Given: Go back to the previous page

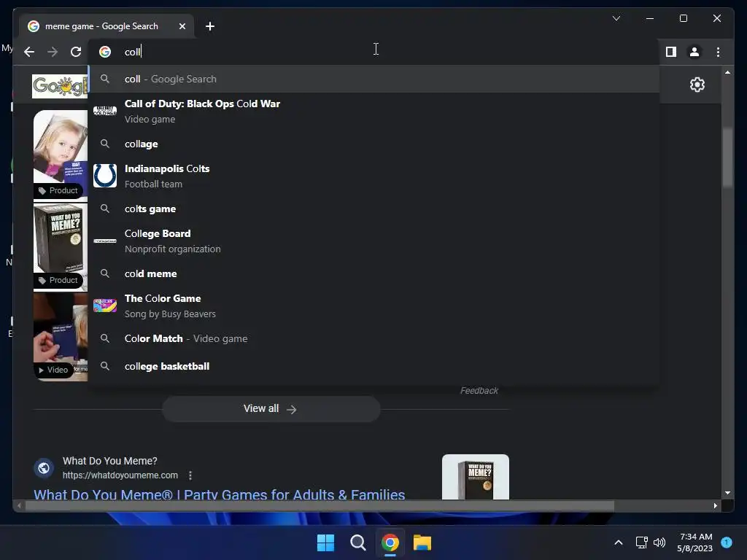Looking at the screenshot, I should (29, 52).
